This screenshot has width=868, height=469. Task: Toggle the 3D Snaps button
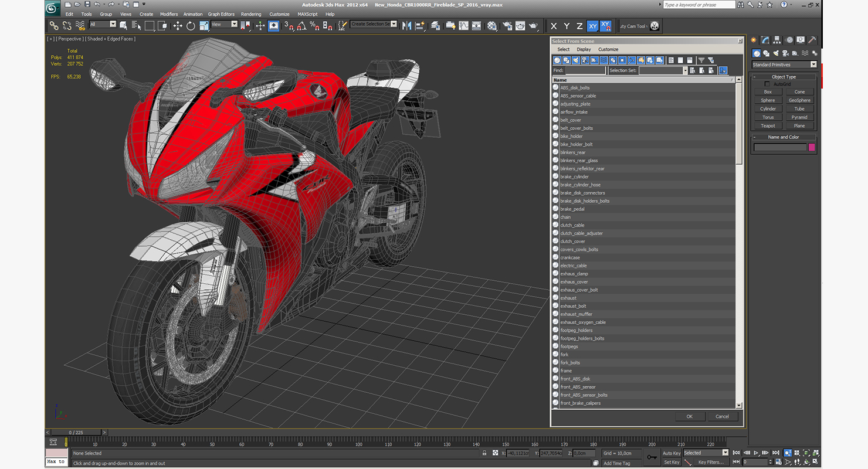(289, 26)
